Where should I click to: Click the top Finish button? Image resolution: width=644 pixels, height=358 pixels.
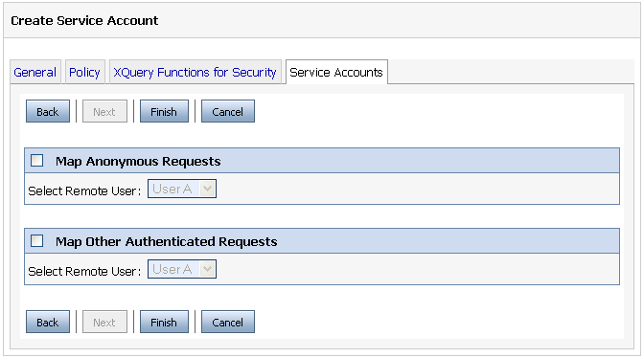point(164,112)
